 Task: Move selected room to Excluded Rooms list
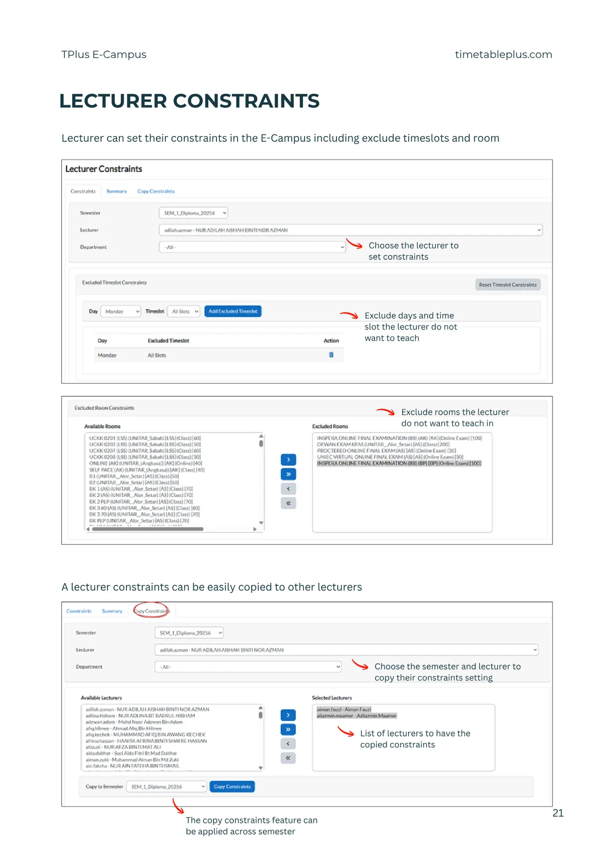pyautogui.click(x=288, y=460)
